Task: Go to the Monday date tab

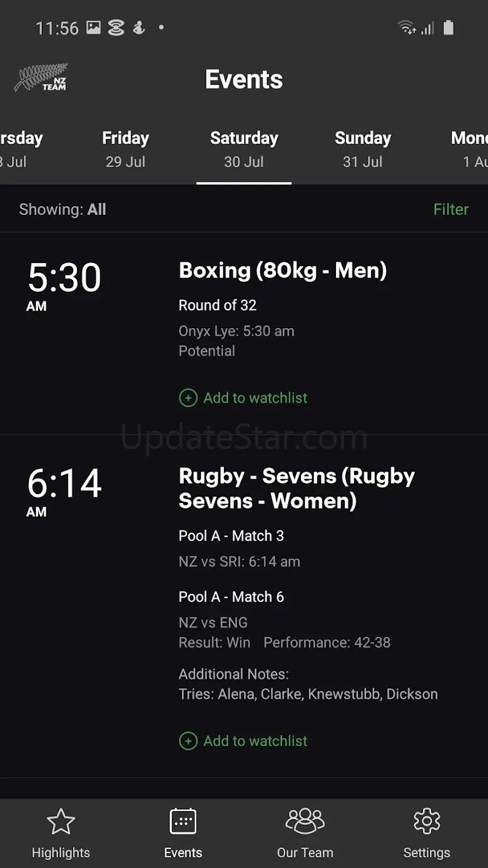Action: point(470,149)
